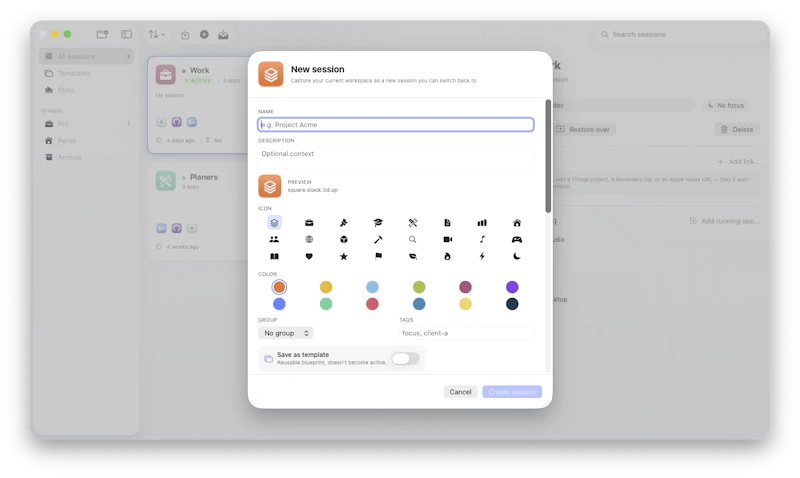Select the mustard gold color swatch
The image size is (800, 478).
(x=326, y=287)
